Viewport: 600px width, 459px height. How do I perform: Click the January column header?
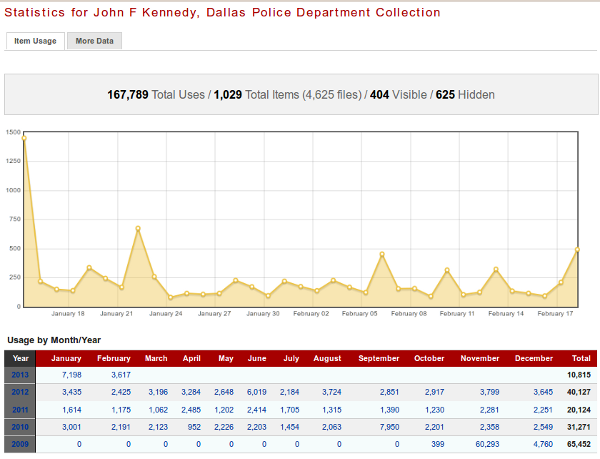click(x=66, y=358)
